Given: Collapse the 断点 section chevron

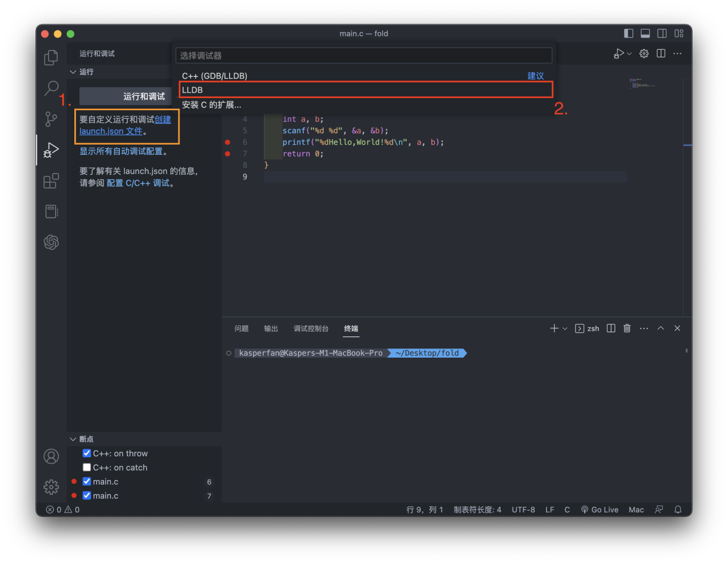Looking at the screenshot, I should 73,439.
